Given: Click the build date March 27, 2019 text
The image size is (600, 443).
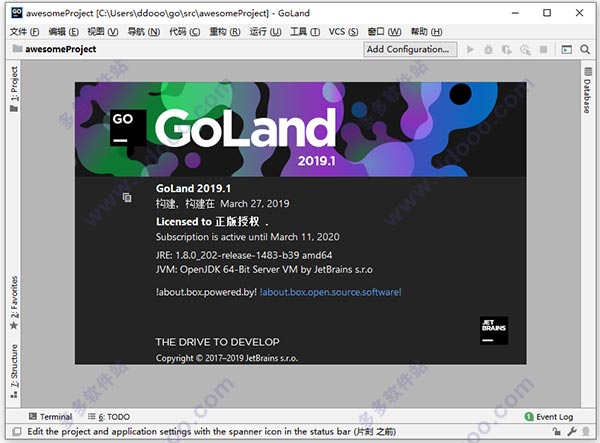Looking at the screenshot, I should (255, 204).
